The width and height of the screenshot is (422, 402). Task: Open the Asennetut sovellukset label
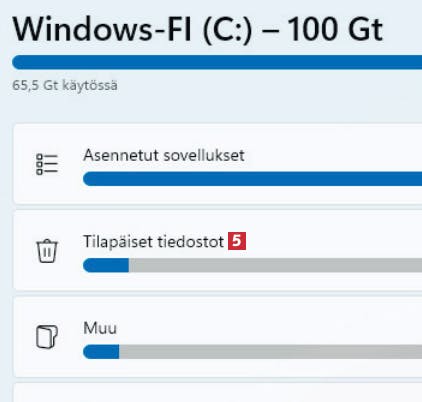(164, 155)
